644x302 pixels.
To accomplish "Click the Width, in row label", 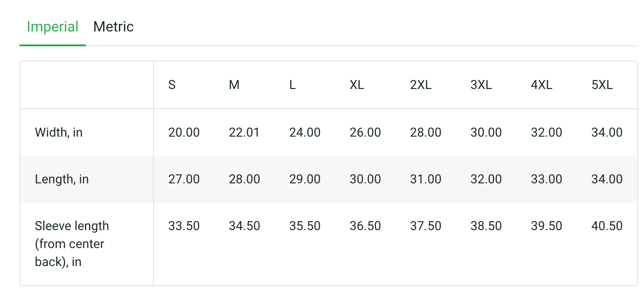I will [x=59, y=133].
